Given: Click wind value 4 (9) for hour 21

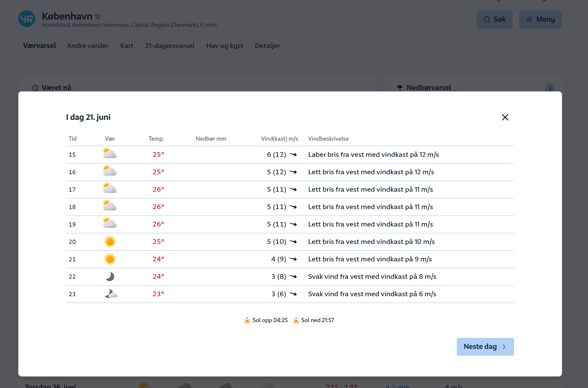Looking at the screenshot, I should [x=279, y=259].
